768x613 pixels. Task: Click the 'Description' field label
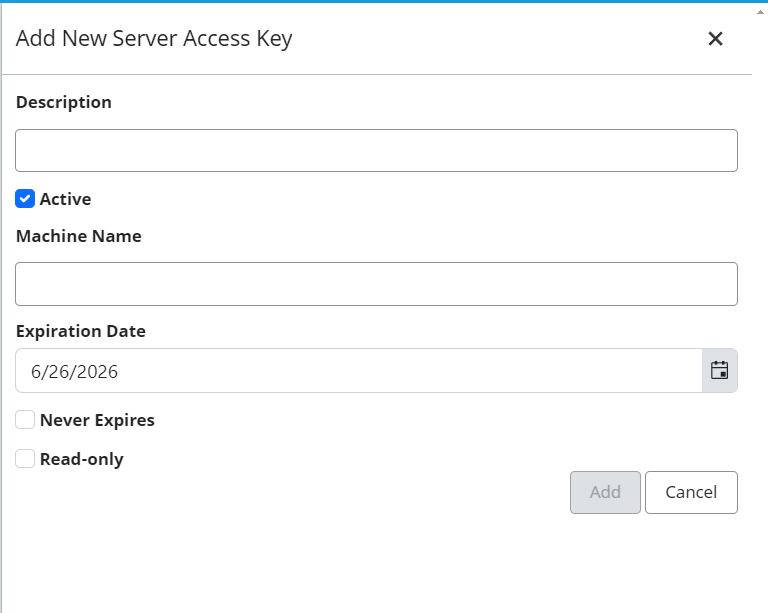[64, 102]
